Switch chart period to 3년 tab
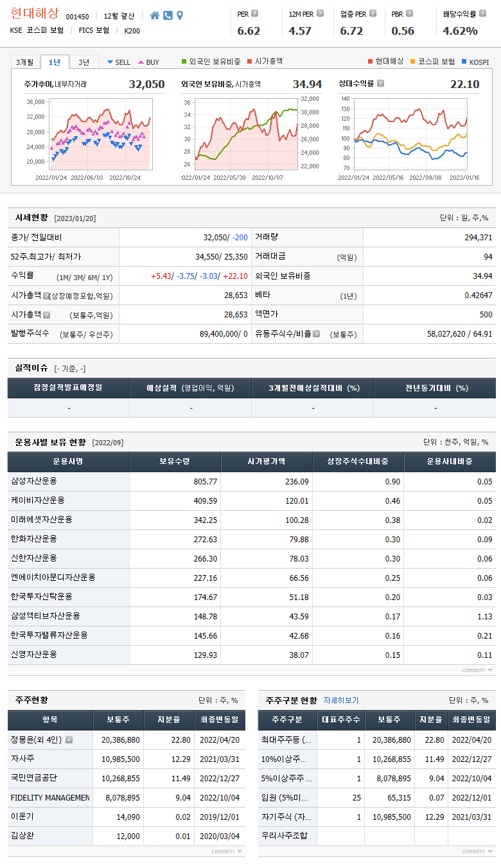Viewport: 501px width, 868px height. click(x=84, y=62)
